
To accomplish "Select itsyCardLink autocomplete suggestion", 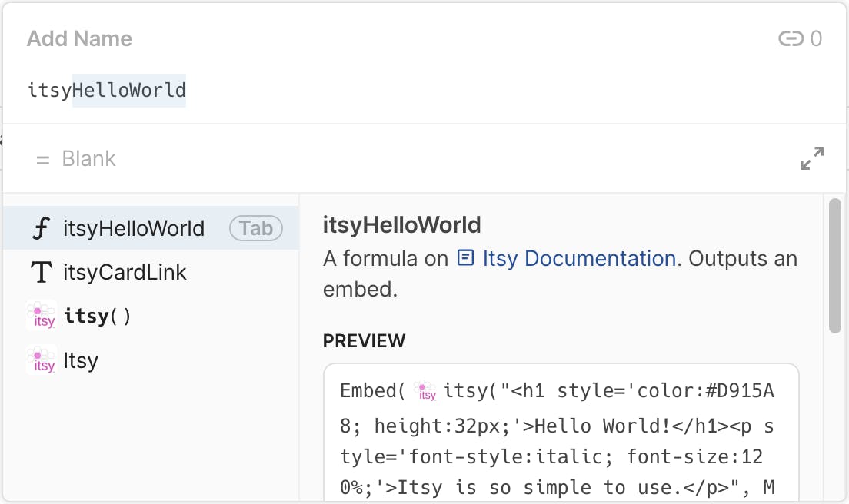I will pos(151,272).
